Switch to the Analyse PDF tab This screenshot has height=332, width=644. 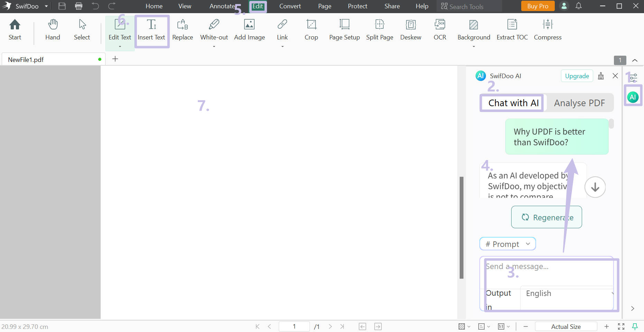[x=579, y=103]
